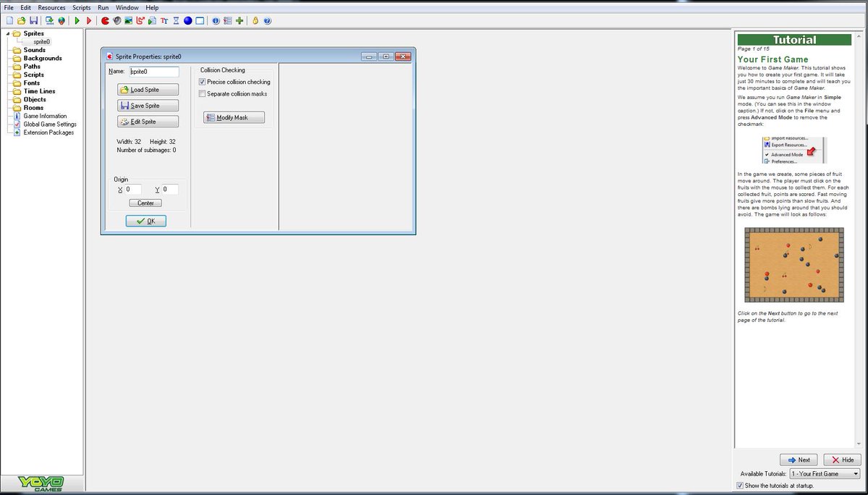Run game in debug mode red arrow
Screen dimensions: 868x495
click(x=89, y=21)
